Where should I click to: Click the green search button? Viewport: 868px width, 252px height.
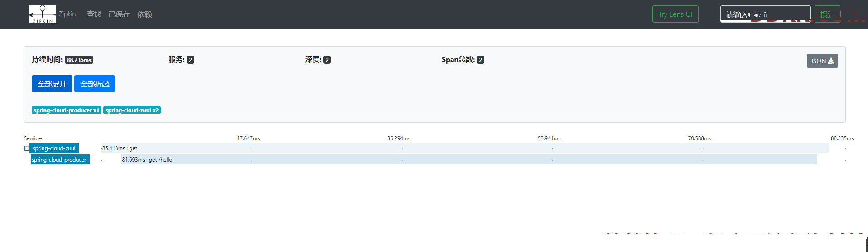click(x=827, y=14)
